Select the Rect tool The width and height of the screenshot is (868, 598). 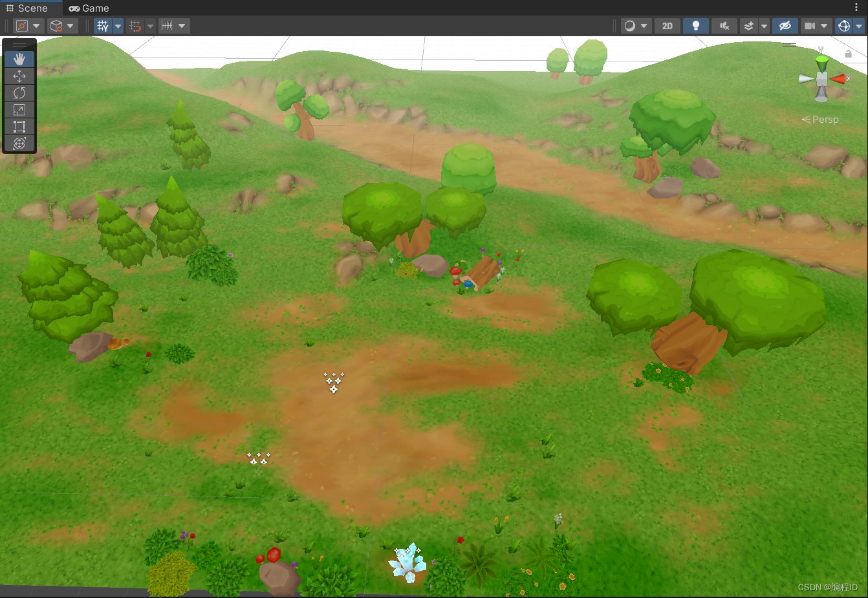[x=19, y=126]
